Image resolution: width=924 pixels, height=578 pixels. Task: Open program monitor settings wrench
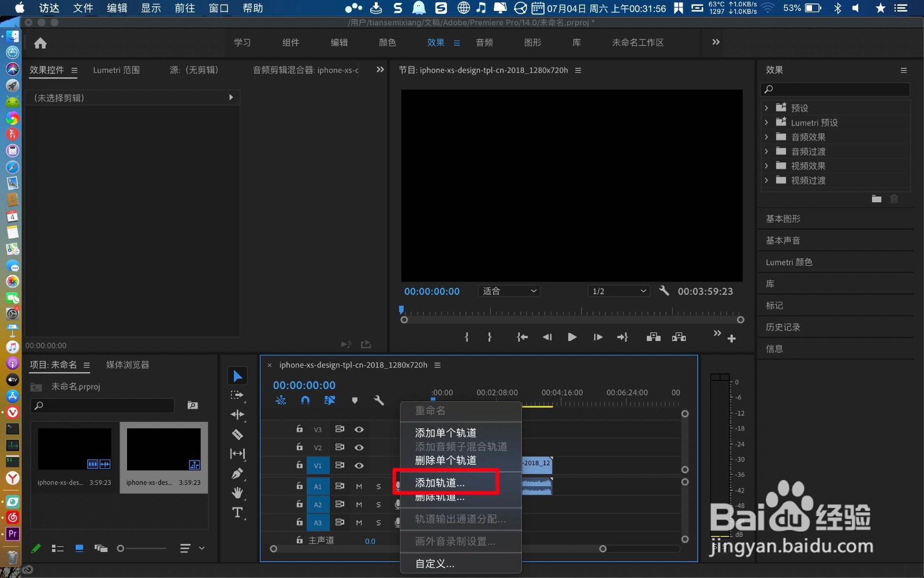(x=664, y=291)
